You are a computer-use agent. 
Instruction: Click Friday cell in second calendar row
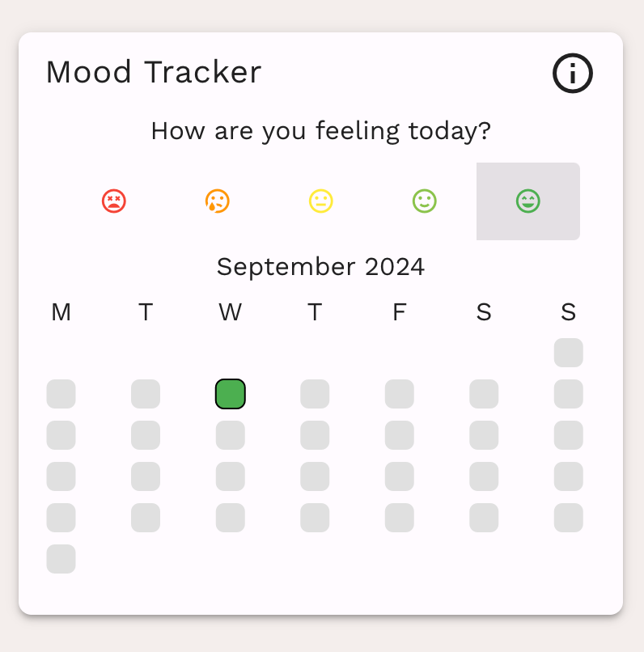point(400,394)
